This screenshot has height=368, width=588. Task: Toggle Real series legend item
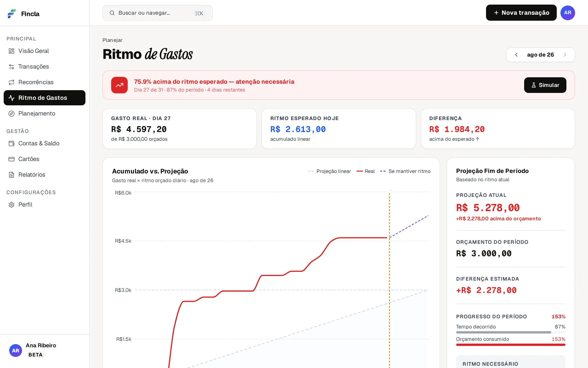pos(366,171)
